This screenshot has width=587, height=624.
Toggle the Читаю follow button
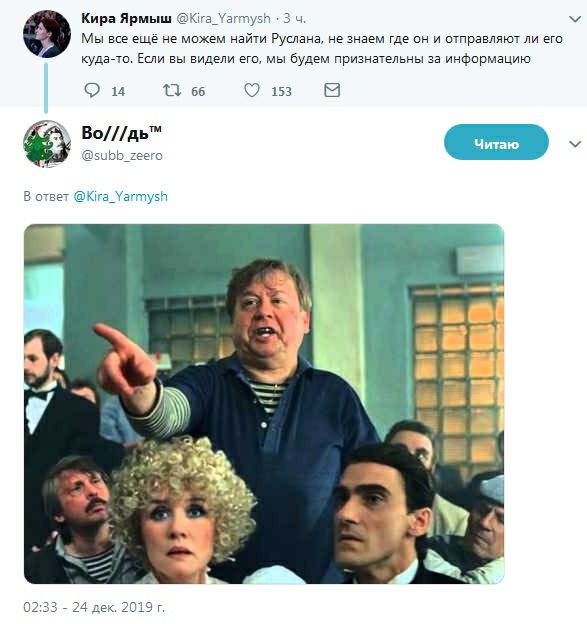[496, 142]
